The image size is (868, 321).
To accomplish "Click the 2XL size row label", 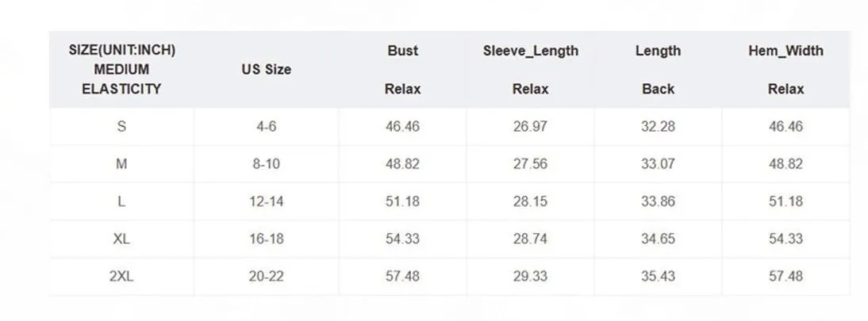I will tap(121, 276).
